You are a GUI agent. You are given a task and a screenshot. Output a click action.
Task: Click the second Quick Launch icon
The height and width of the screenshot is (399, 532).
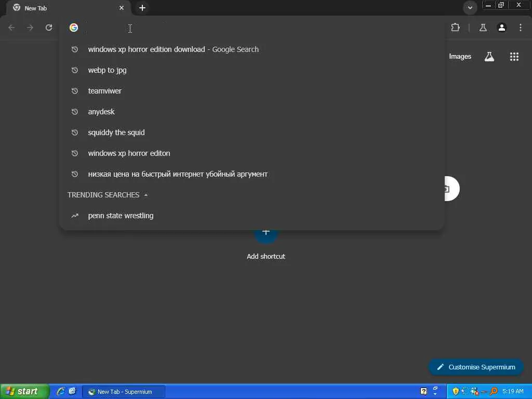(72, 391)
